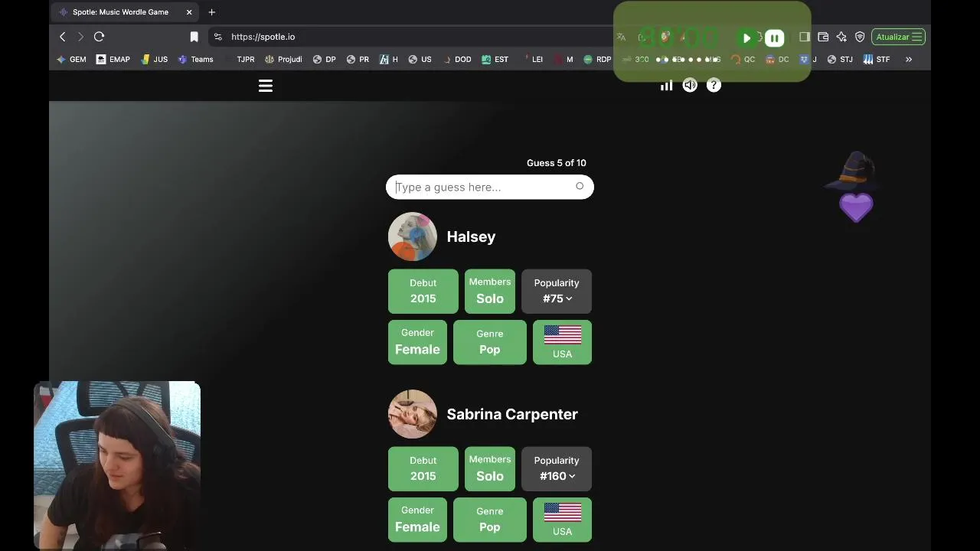Click Halsey's Gender Female tile
The height and width of the screenshot is (551, 980).
(x=417, y=342)
